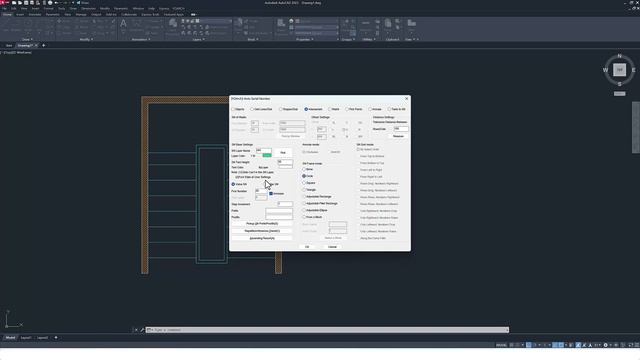The height and width of the screenshot is (360, 640).
Task: Open the Annotate ribbon tab
Action: click(35, 14)
